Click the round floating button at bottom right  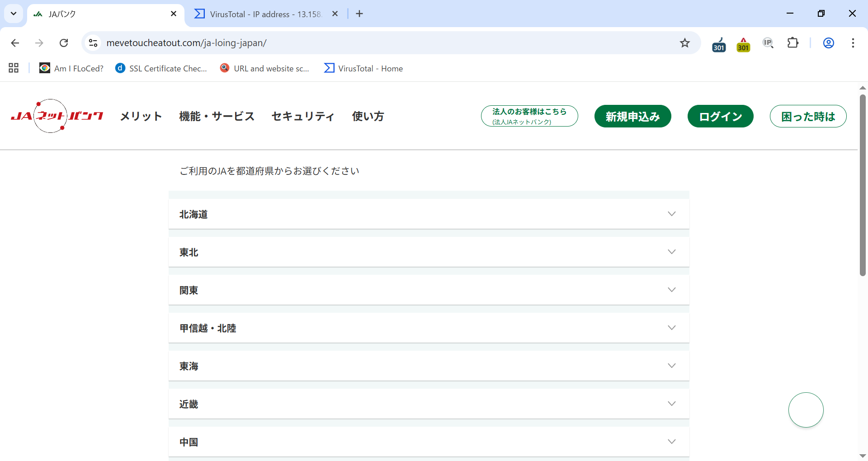(x=806, y=410)
